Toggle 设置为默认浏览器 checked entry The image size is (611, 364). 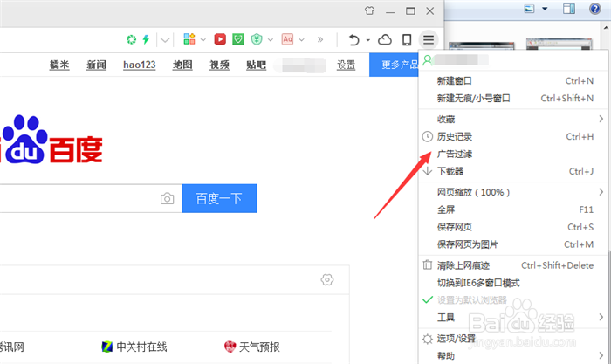click(x=513, y=300)
